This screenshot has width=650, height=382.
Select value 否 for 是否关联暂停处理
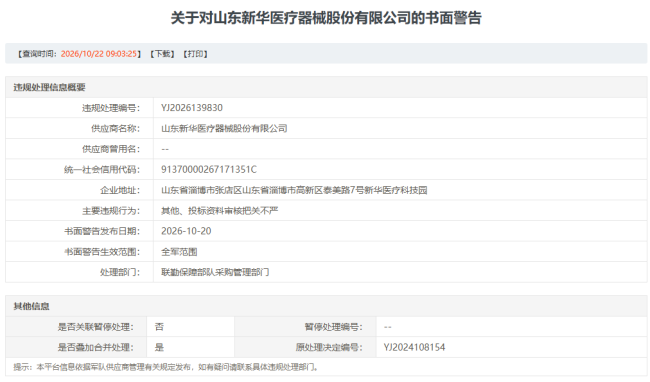(159, 327)
